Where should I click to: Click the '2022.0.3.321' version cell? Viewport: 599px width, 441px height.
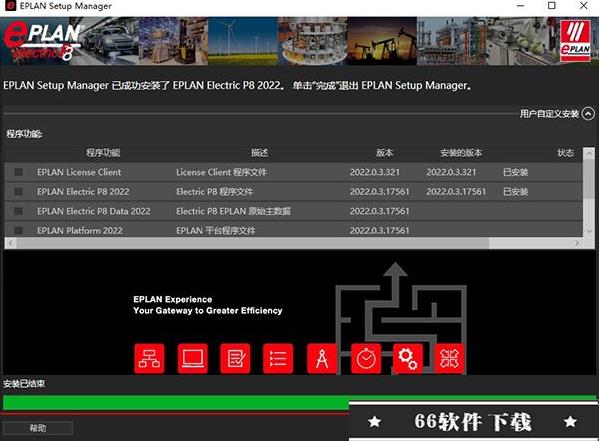(375, 172)
